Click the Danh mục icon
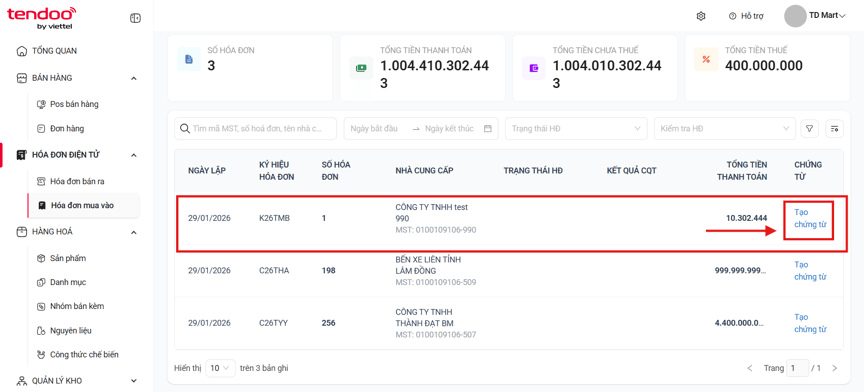 pos(40,282)
